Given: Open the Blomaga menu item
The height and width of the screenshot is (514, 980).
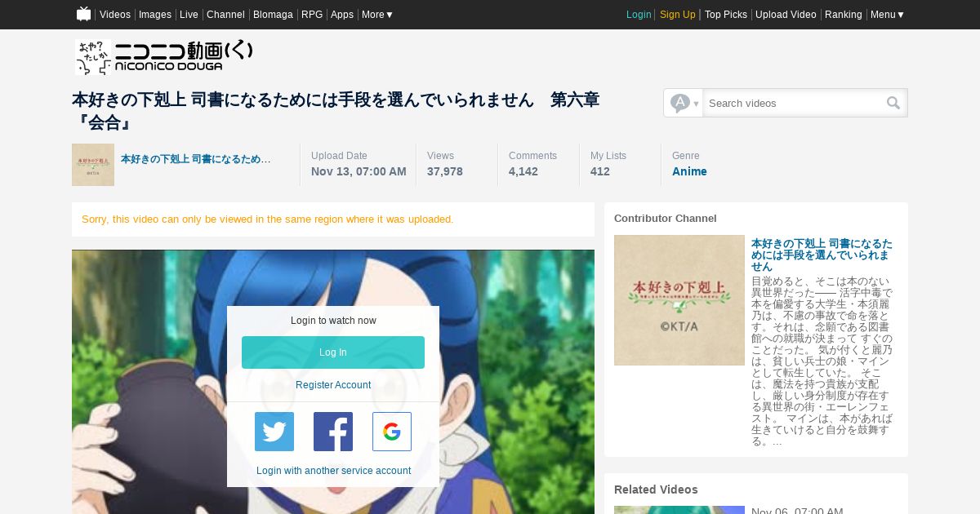Looking at the screenshot, I should pyautogui.click(x=273, y=15).
